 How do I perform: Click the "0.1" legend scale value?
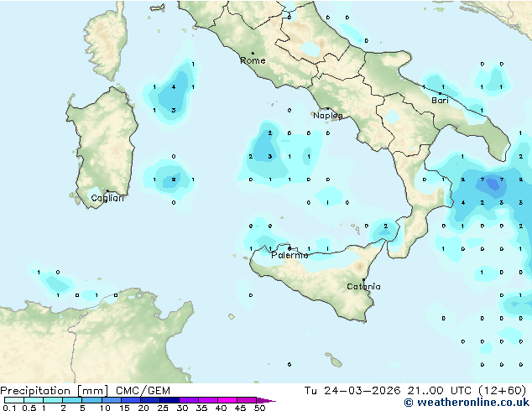pyautogui.click(x=9, y=408)
